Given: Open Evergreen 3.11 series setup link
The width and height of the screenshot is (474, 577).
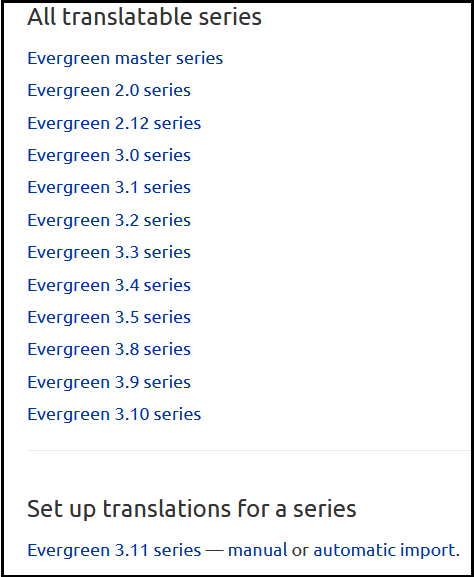Looking at the screenshot, I should click(x=114, y=550).
